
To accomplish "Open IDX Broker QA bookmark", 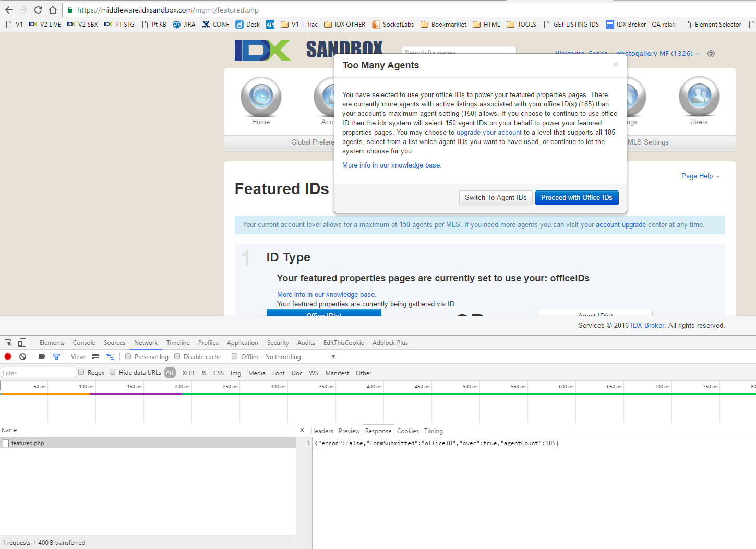I will point(641,25).
